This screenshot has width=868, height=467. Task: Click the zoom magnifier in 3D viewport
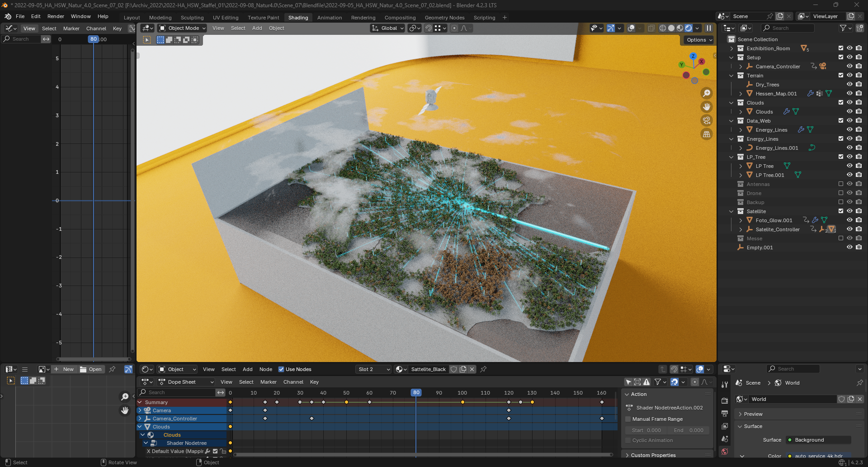tap(707, 93)
